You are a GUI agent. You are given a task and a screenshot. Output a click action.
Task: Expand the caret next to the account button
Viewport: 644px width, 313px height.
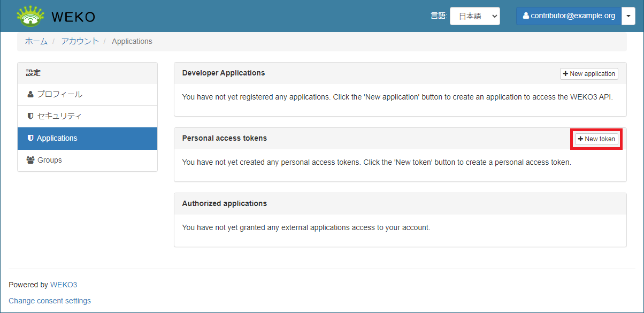[x=628, y=16]
